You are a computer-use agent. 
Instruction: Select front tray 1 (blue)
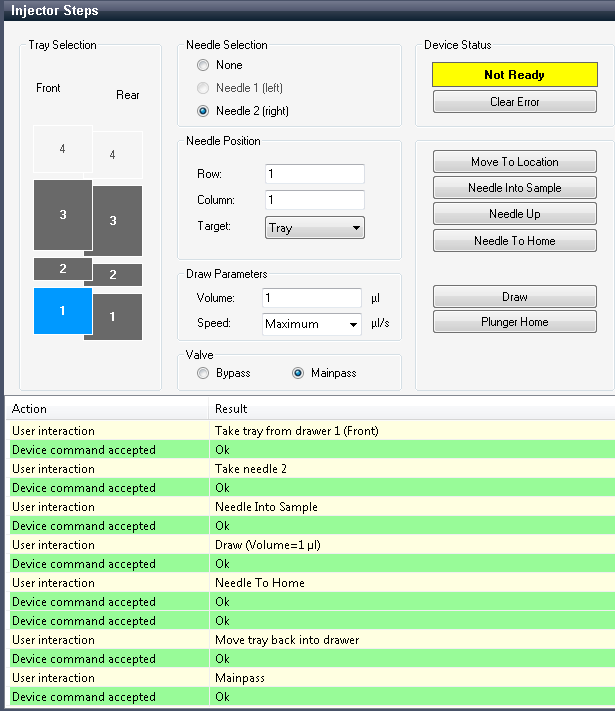pos(62,311)
